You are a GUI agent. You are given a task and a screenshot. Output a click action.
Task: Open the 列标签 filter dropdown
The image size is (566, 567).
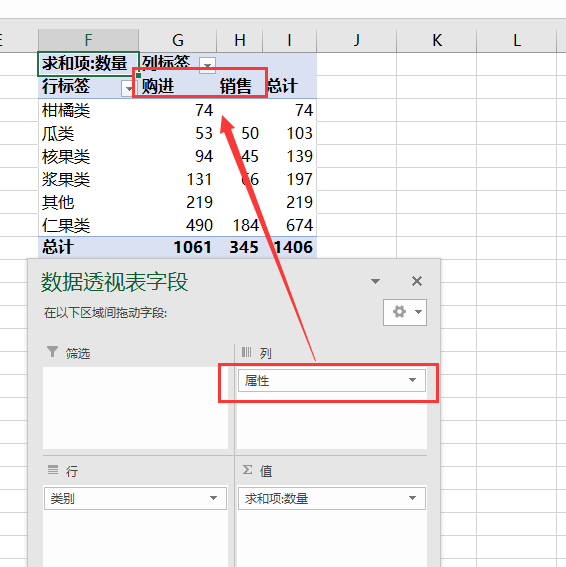point(207,65)
